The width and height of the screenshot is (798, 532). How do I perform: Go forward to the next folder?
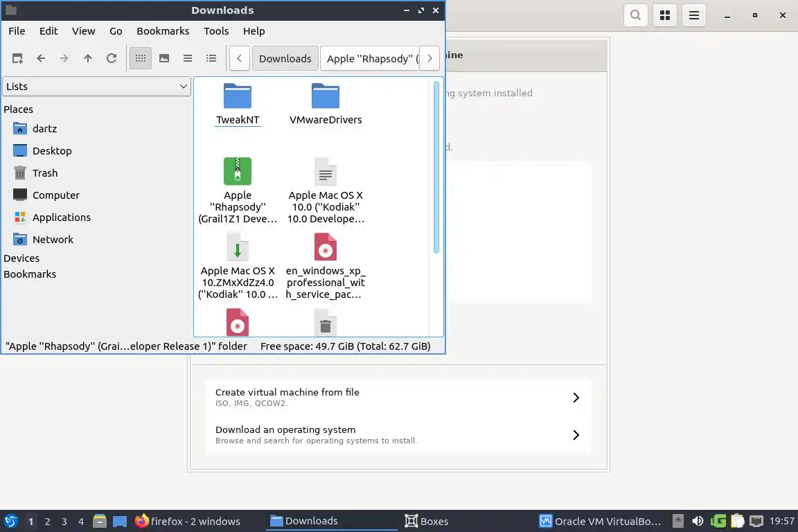pos(64,59)
